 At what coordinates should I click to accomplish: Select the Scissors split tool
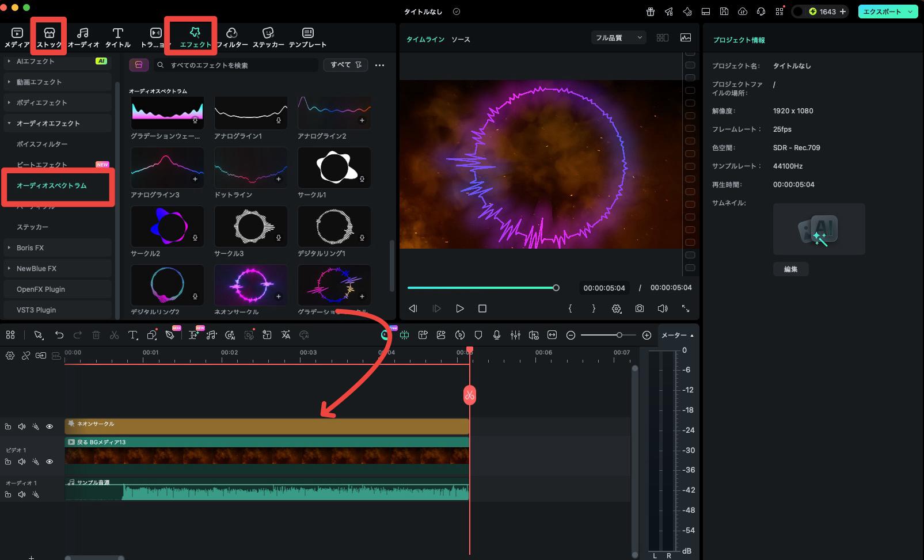click(114, 334)
